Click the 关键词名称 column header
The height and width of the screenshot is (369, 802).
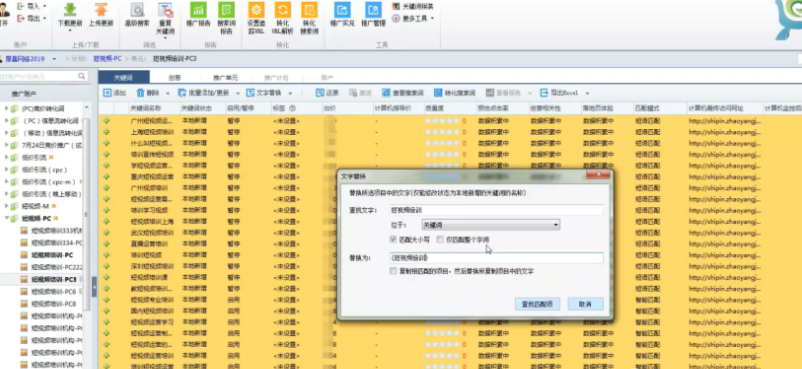145,108
